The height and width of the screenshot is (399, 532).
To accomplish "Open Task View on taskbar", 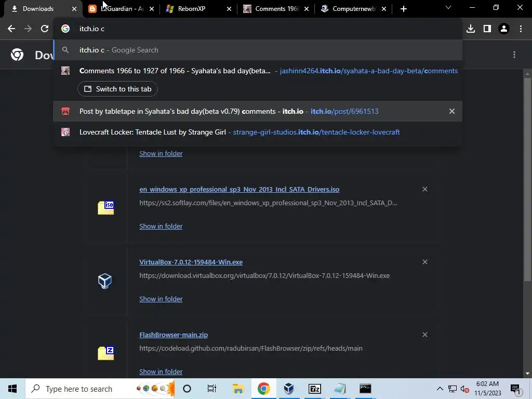I will [x=212, y=389].
